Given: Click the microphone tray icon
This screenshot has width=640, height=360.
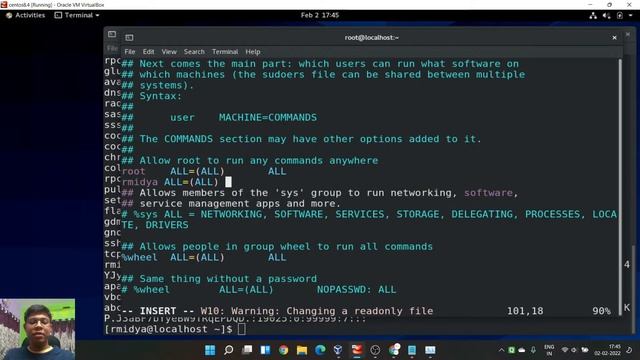Looking at the screenshot, I should [533, 350].
